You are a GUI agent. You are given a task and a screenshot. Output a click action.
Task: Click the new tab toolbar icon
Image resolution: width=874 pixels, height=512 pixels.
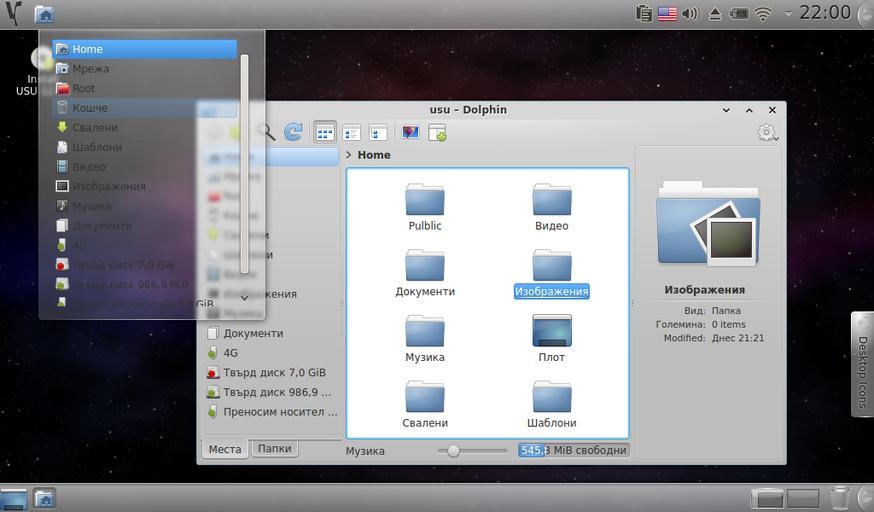tap(437, 132)
